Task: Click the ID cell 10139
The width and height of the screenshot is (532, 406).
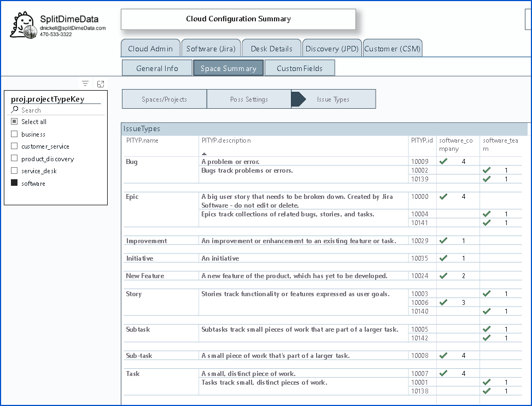Action: (420, 179)
